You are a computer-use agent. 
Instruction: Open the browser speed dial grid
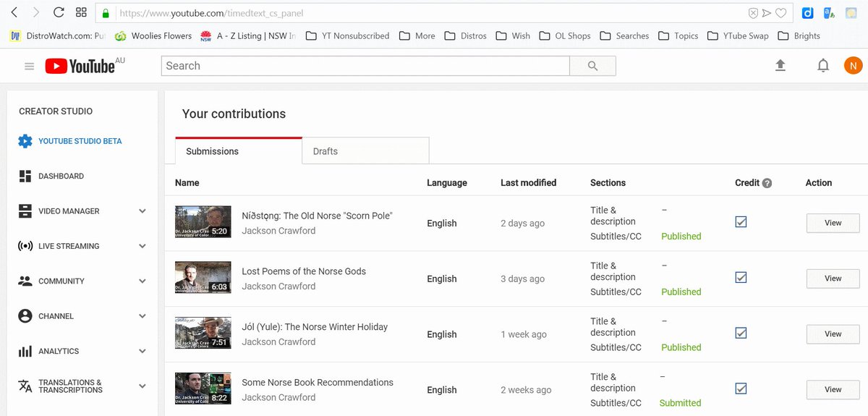coord(81,12)
